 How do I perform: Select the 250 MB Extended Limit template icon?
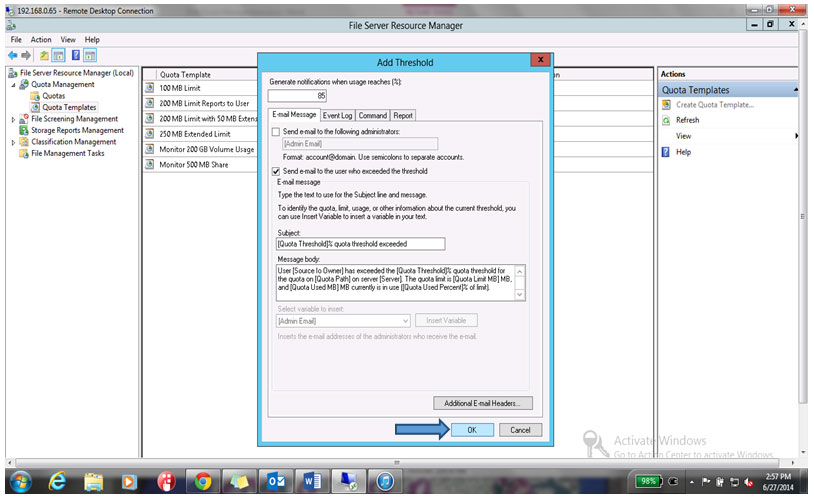[150, 133]
